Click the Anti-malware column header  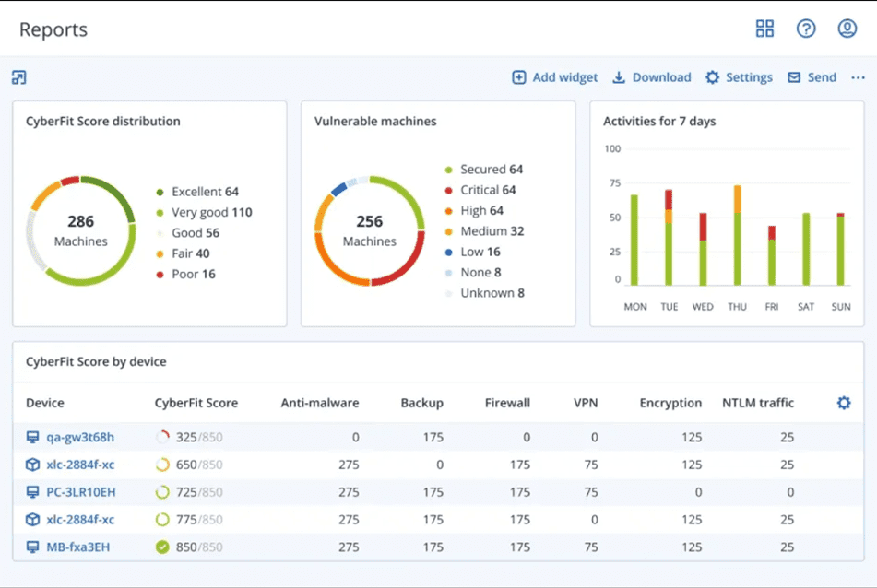319,403
